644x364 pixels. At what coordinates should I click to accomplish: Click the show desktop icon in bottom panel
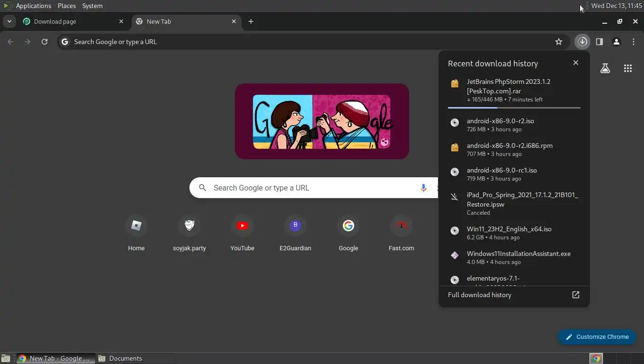pyautogui.click(x=6, y=358)
